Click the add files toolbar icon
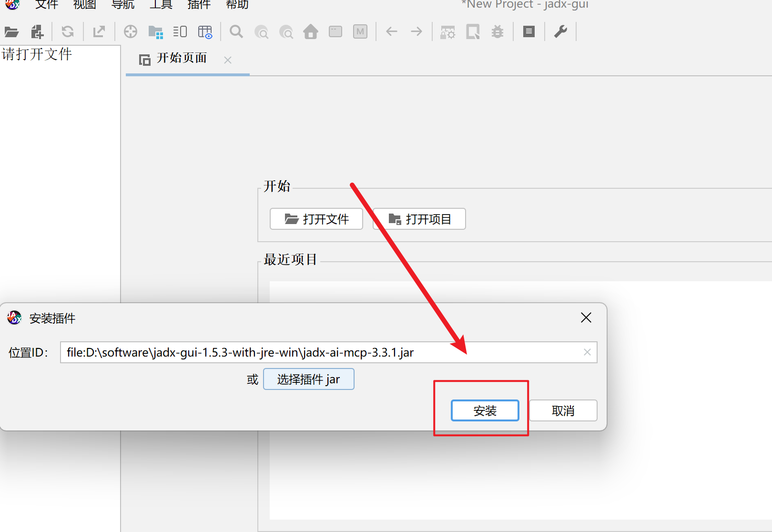 tap(37, 32)
